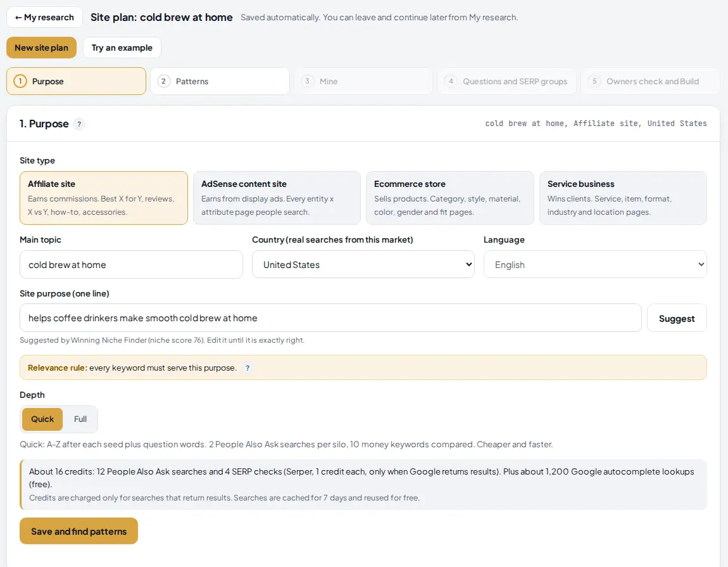The width and height of the screenshot is (728, 567).
Task: Start a New site plan
Action: (x=41, y=48)
